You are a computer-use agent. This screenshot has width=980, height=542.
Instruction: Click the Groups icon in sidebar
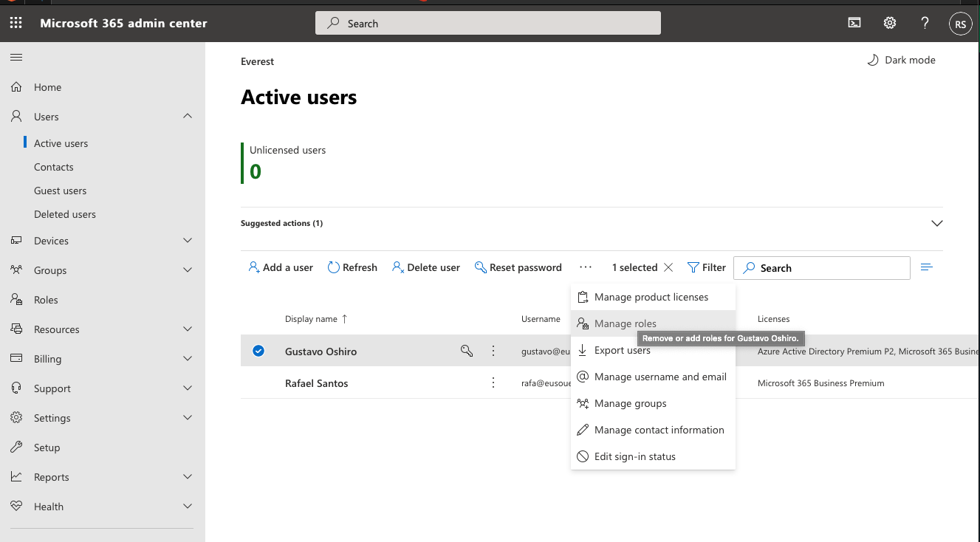pyautogui.click(x=16, y=270)
